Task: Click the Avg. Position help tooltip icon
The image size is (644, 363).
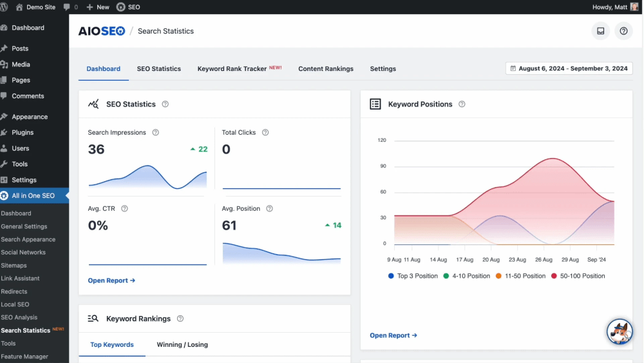Action: [x=269, y=208]
